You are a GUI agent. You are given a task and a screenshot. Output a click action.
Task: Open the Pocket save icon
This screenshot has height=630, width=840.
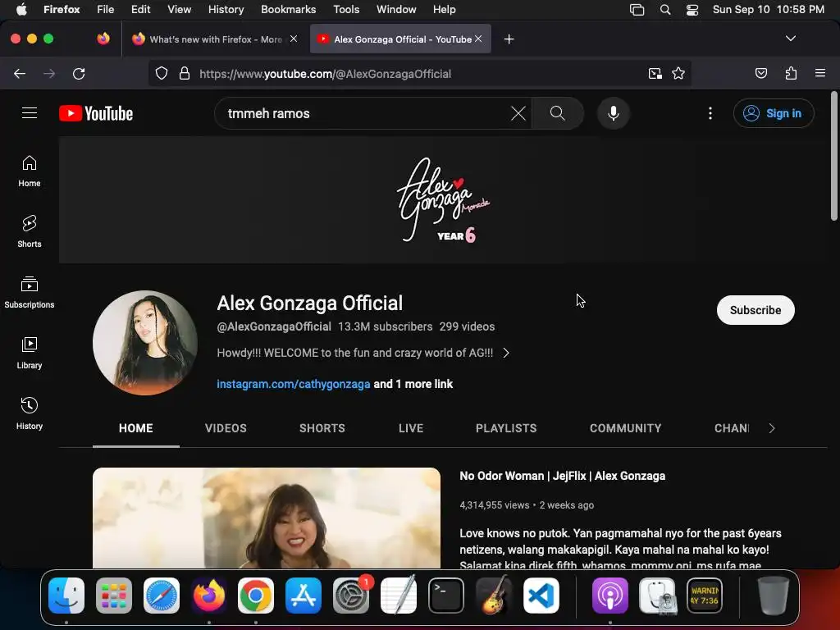[x=760, y=74]
